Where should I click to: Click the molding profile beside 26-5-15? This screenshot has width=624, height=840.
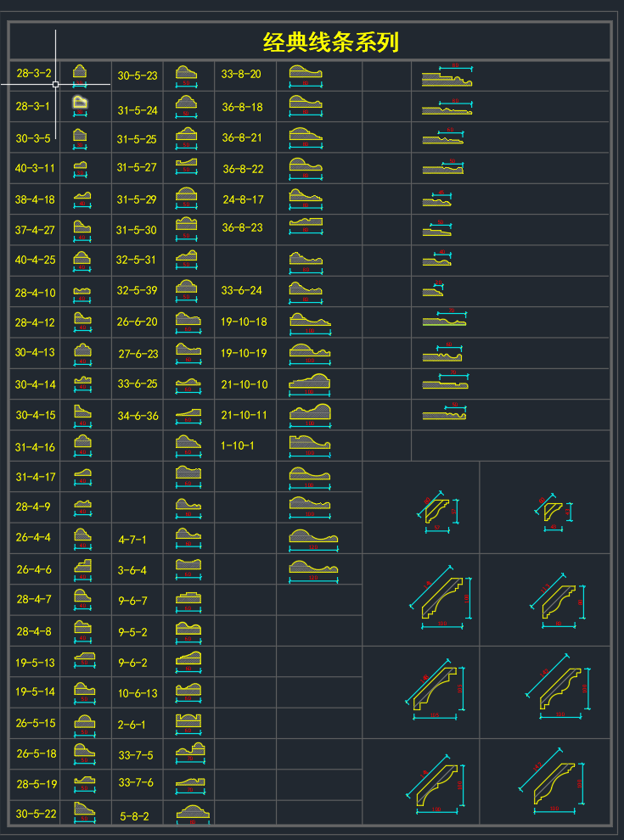[82, 723]
